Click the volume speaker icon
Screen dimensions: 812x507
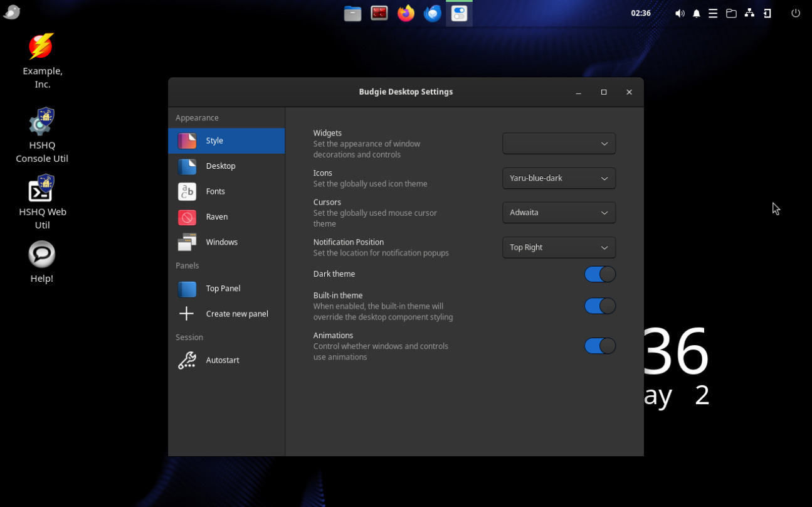tap(680, 13)
